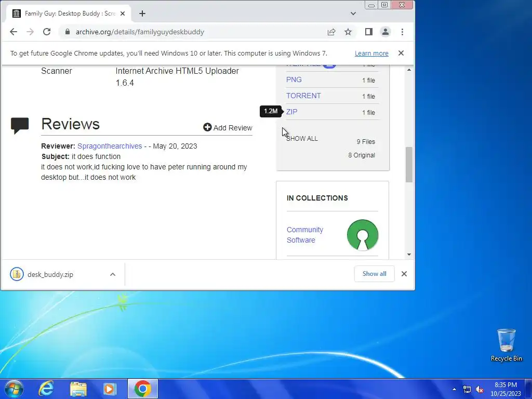Open the Community Software collection link

pyautogui.click(x=304, y=235)
